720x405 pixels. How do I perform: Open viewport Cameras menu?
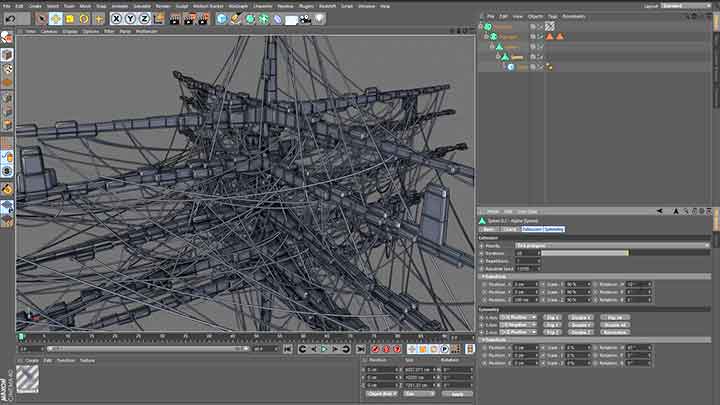(x=49, y=32)
